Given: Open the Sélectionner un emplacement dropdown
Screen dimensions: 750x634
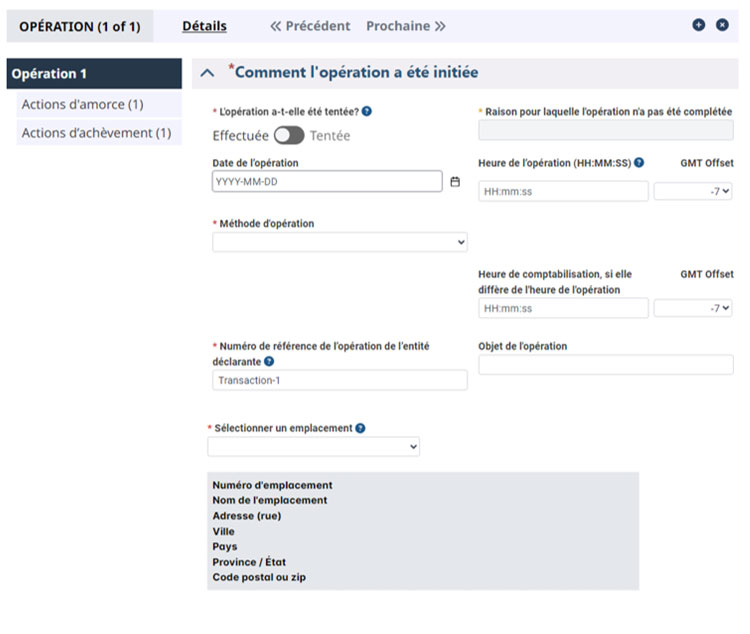Looking at the screenshot, I should point(313,447).
